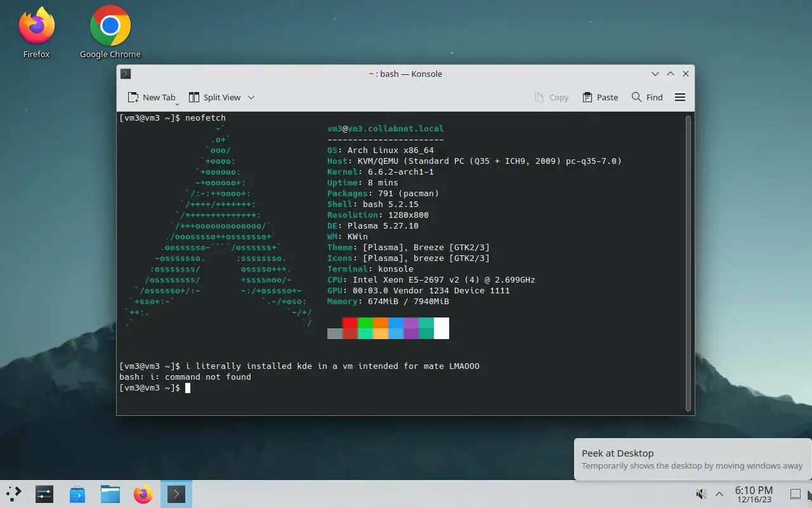Click the terminal cursor at the prompt
This screenshot has height=508, width=812.
point(188,387)
